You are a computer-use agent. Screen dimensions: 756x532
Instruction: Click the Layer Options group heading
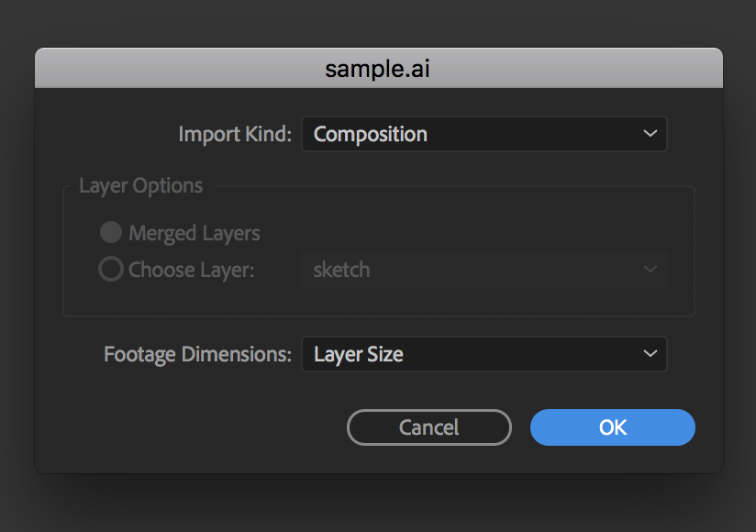140,186
